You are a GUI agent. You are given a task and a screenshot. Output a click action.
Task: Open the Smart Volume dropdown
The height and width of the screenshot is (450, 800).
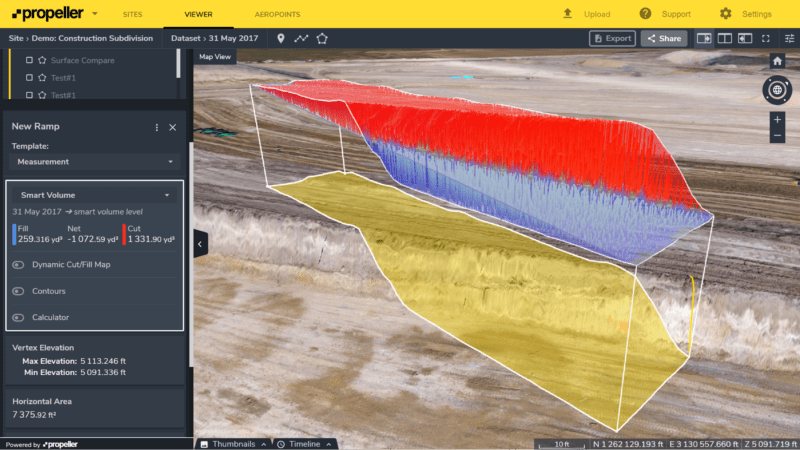point(94,195)
